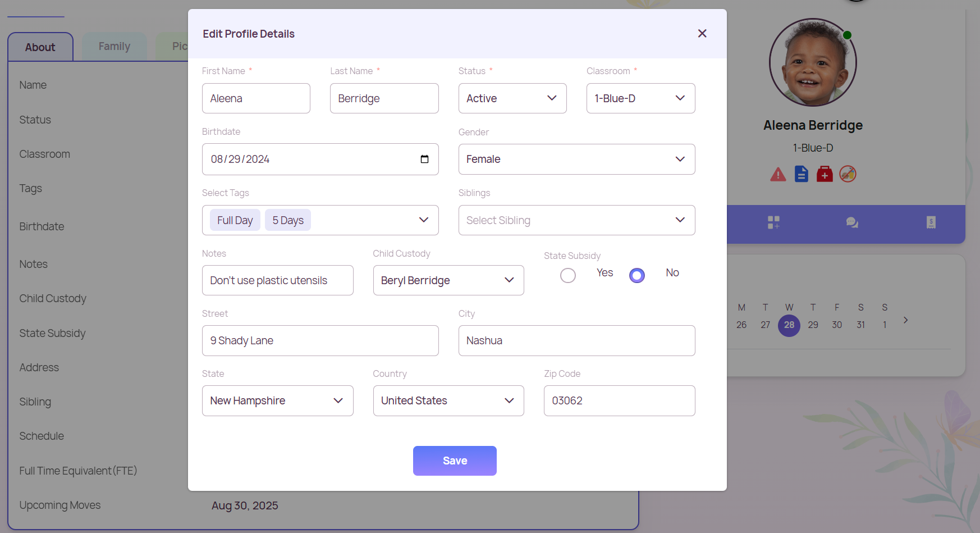Close the Edit Profile Details dialog

pos(702,34)
